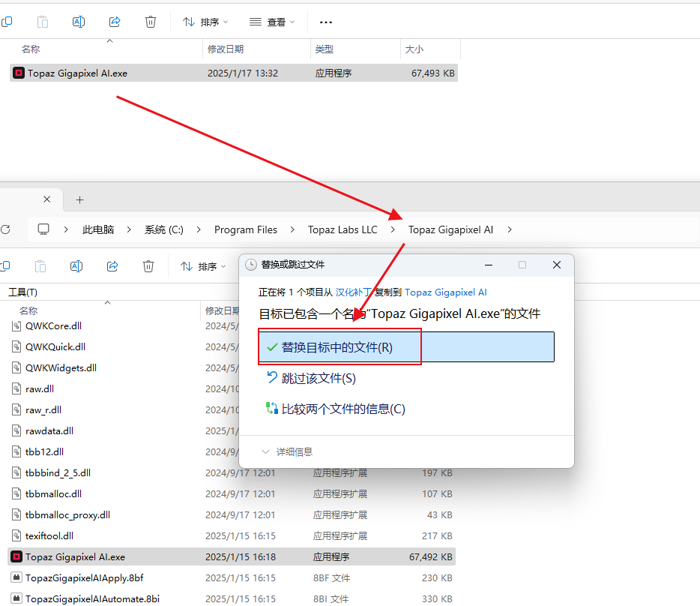Viewport: 700px width, 606px height.
Task: Expand chevron after Topaz Gigapixel AI in breadcrumb
Action: coord(510,229)
